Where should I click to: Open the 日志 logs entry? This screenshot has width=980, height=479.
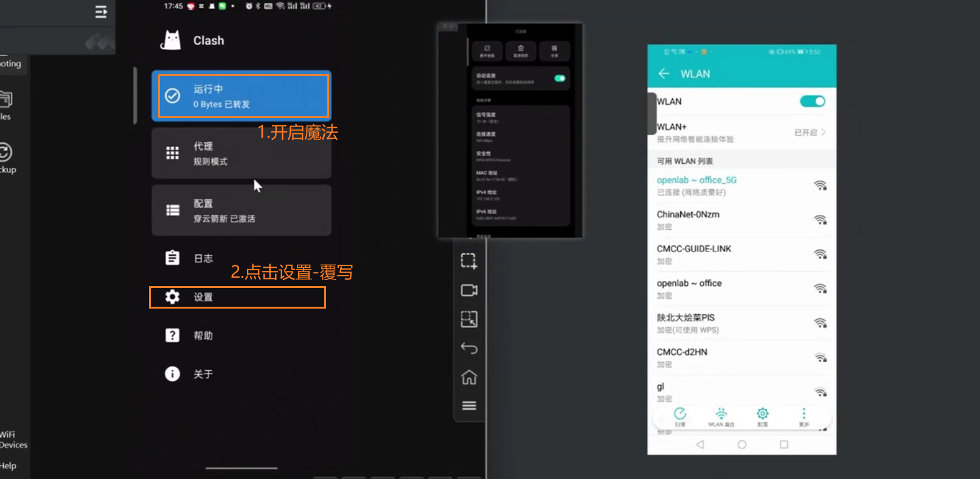click(242, 258)
